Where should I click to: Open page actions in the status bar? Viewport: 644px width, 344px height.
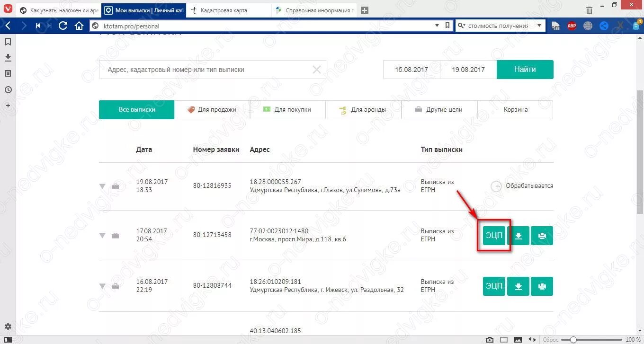pyautogui.click(x=532, y=339)
